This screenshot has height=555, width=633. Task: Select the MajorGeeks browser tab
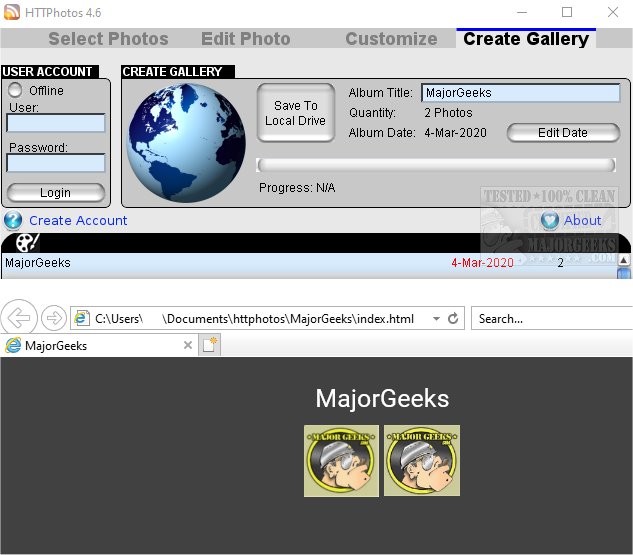pyautogui.click(x=99, y=346)
